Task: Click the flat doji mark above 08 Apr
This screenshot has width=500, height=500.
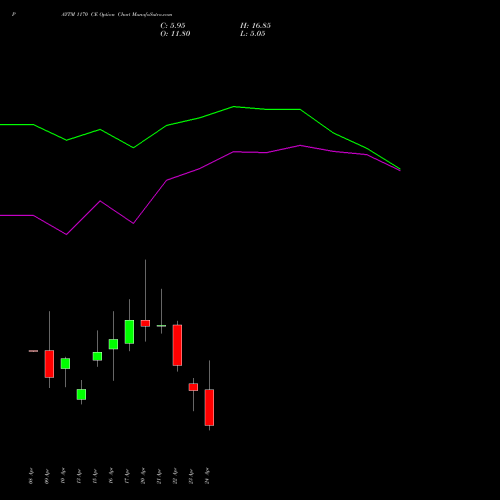Action: (x=33, y=351)
